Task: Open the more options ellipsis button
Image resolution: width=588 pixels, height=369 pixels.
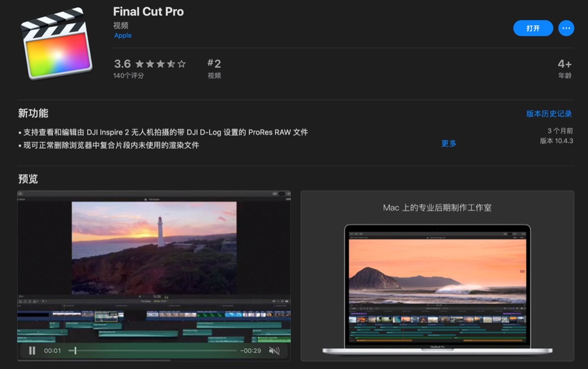Action: tap(566, 28)
